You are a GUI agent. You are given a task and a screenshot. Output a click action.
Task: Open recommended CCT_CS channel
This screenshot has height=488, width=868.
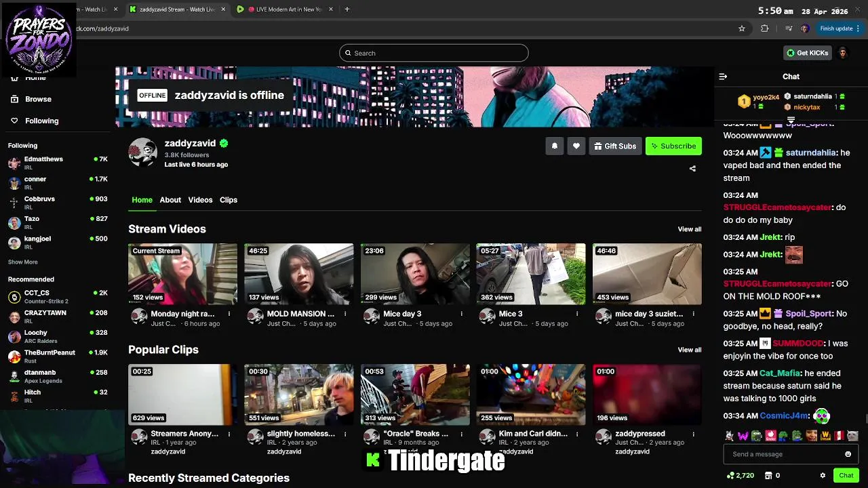[58, 296]
